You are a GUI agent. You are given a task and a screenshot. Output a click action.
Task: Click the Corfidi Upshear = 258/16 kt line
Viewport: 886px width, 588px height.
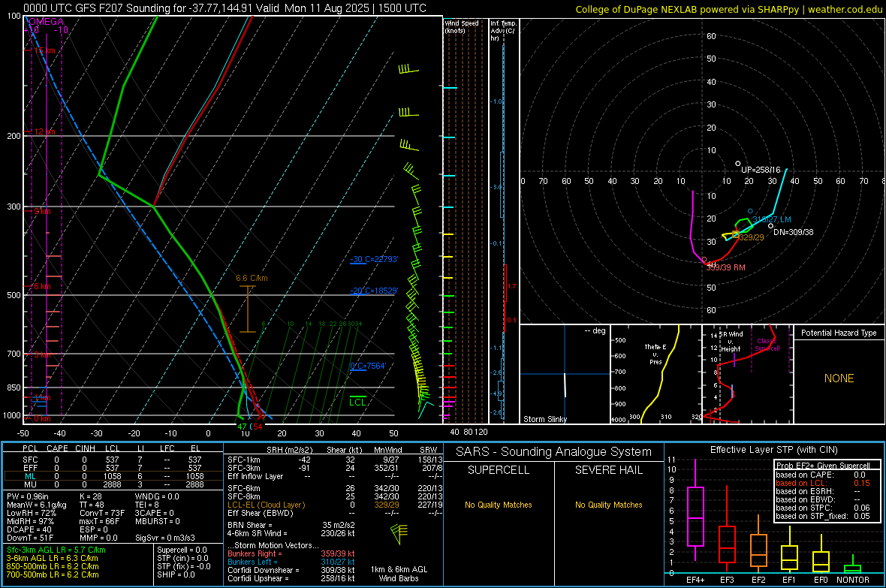(x=291, y=578)
